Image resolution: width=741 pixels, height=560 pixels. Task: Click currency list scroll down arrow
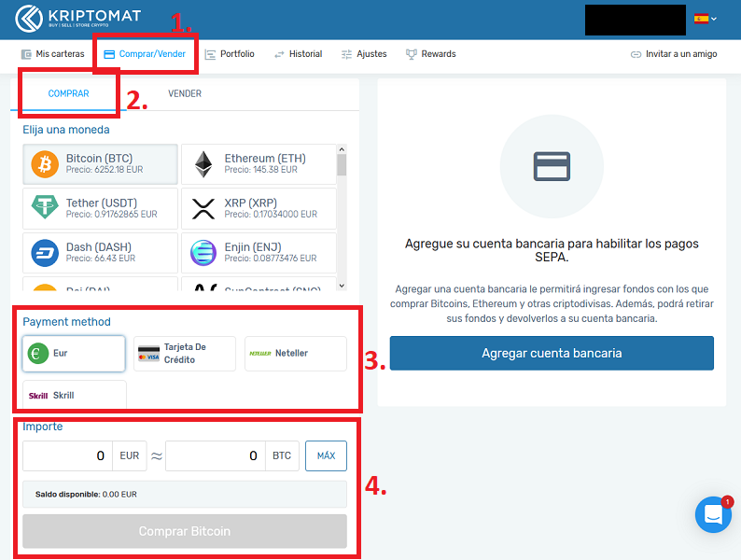tap(342, 286)
